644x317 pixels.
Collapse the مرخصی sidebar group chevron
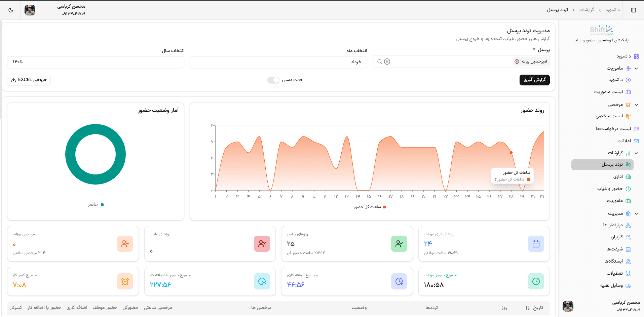click(636, 105)
